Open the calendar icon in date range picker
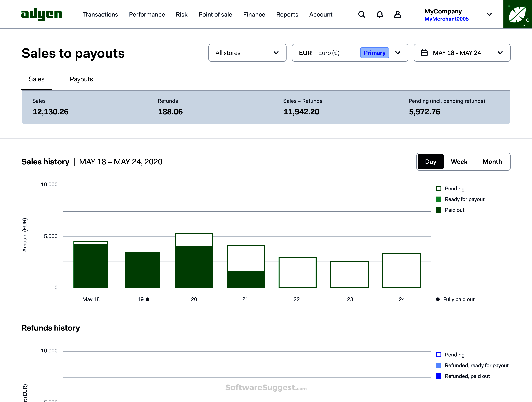The width and height of the screenshot is (532, 402). (x=424, y=53)
